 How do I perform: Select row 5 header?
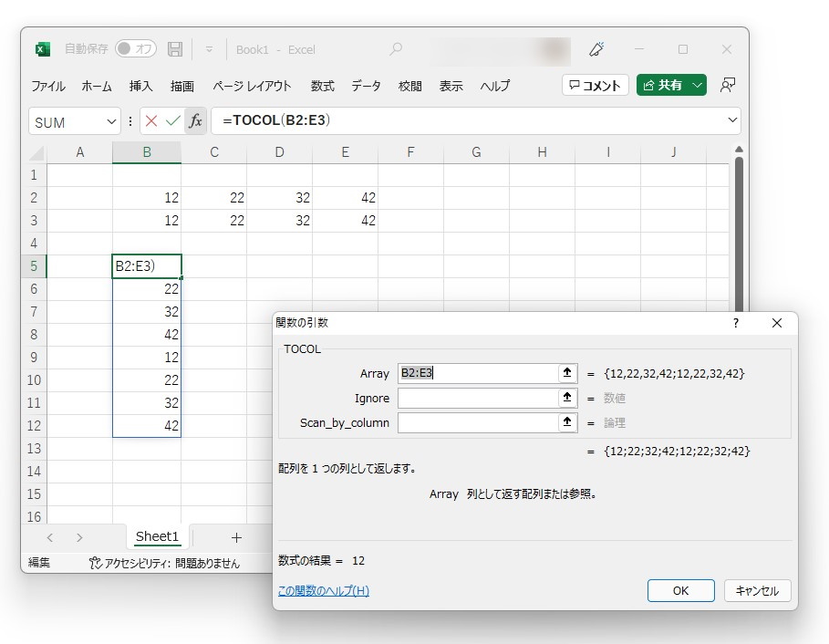pos(34,266)
